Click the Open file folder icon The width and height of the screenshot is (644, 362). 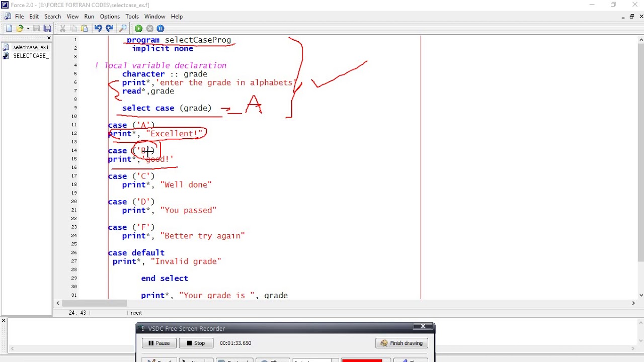tap(20, 29)
